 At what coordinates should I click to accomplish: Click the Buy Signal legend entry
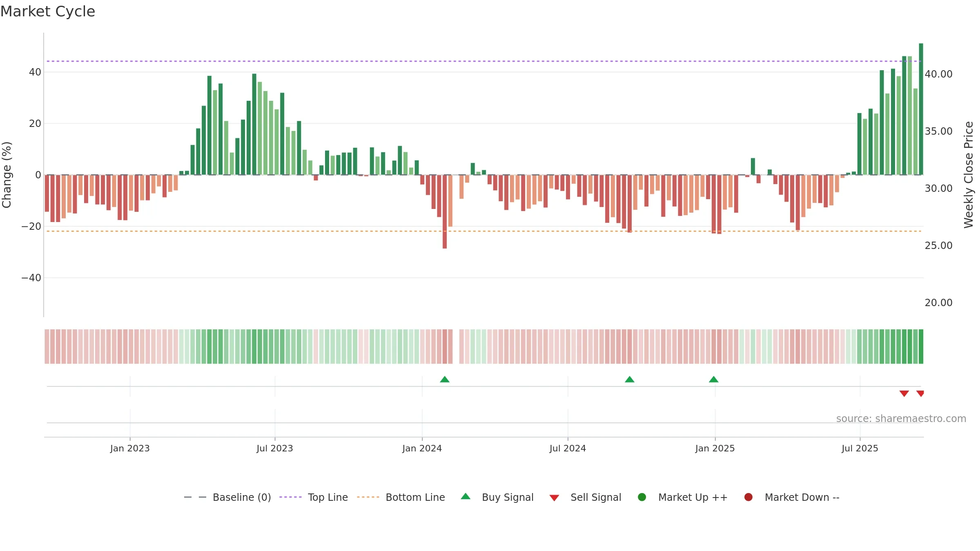point(497,497)
